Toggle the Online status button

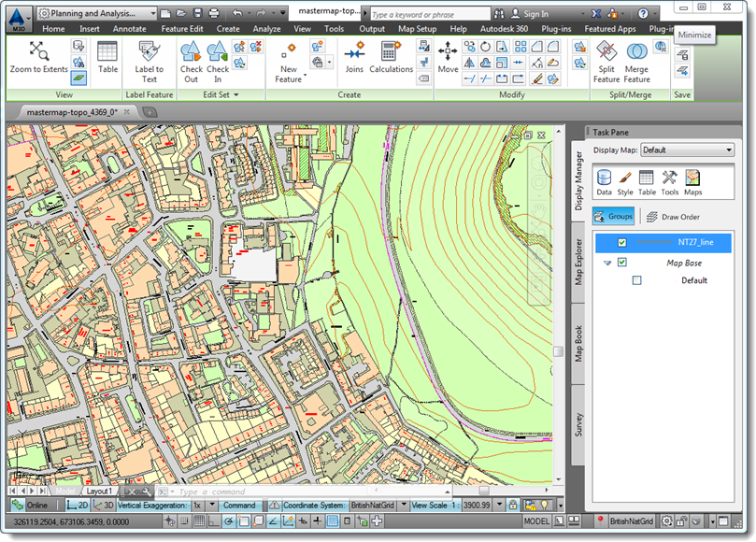coord(31,505)
